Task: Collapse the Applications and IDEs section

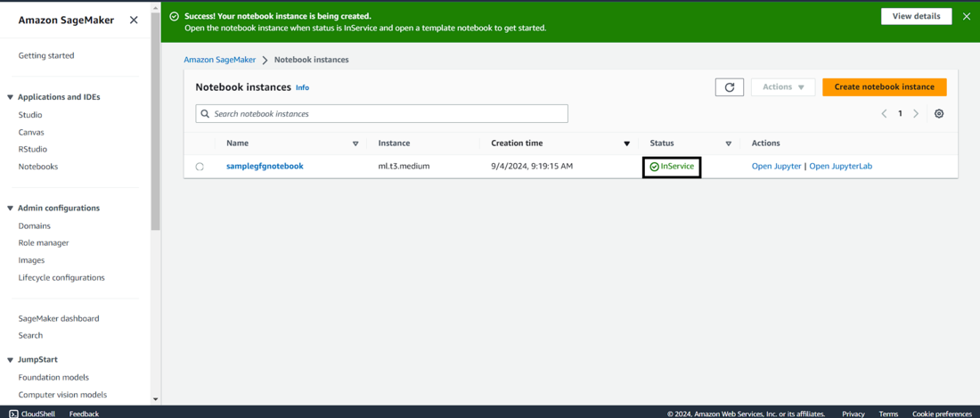Action: [x=10, y=97]
